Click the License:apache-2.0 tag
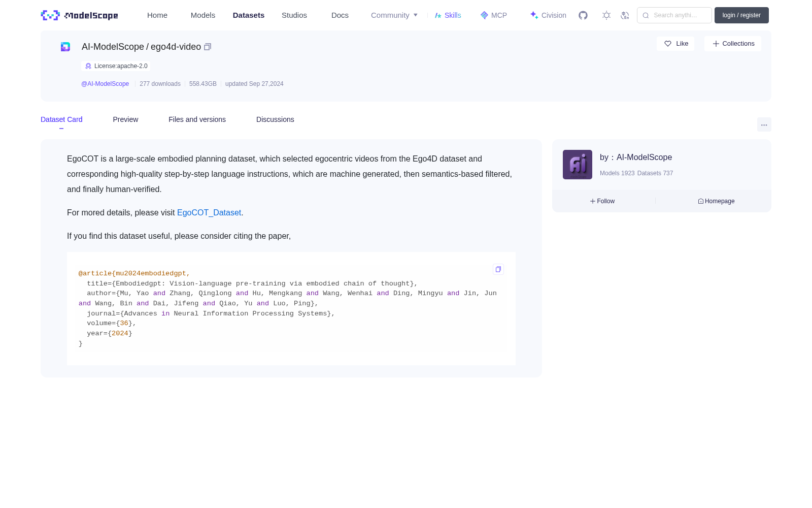Image resolution: width=812 pixels, height=508 pixels. click(x=116, y=66)
